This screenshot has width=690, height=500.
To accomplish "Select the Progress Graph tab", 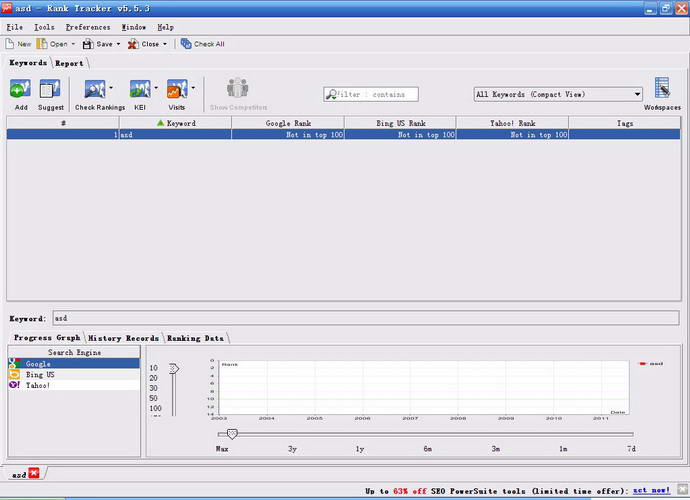I will point(47,338).
